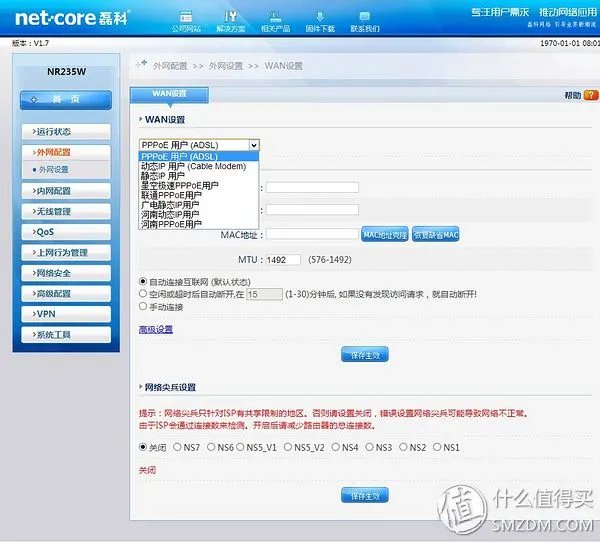The image size is (600, 542).
Task: Select the NS6 radio button
Action: 211,447
